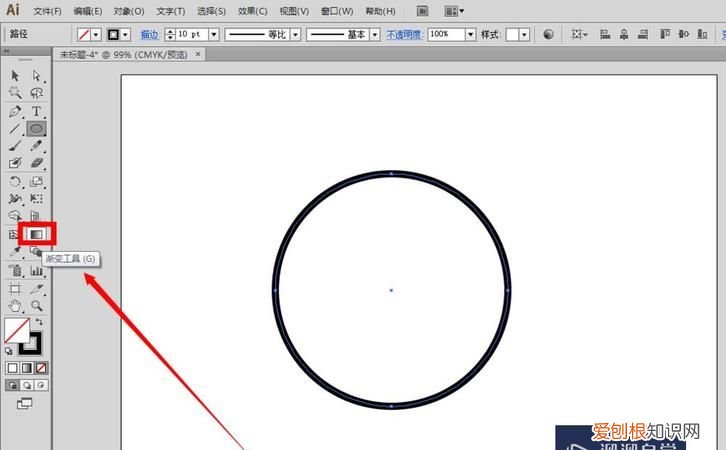Screen dimensions: 726x450
Task: Select the Ellipse tool
Action: tap(37, 129)
